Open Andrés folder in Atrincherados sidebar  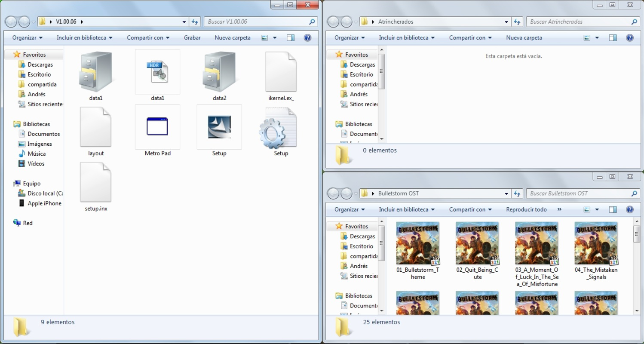click(x=359, y=94)
